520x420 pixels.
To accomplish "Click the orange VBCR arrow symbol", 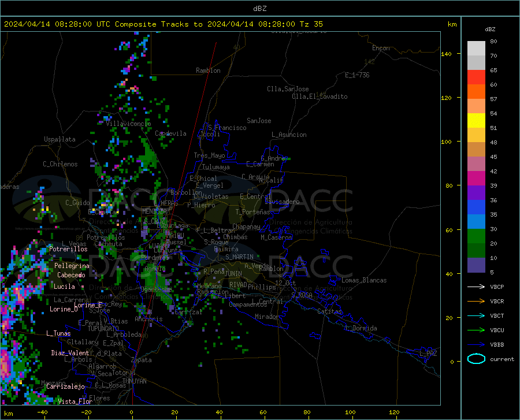I will click(x=476, y=301).
